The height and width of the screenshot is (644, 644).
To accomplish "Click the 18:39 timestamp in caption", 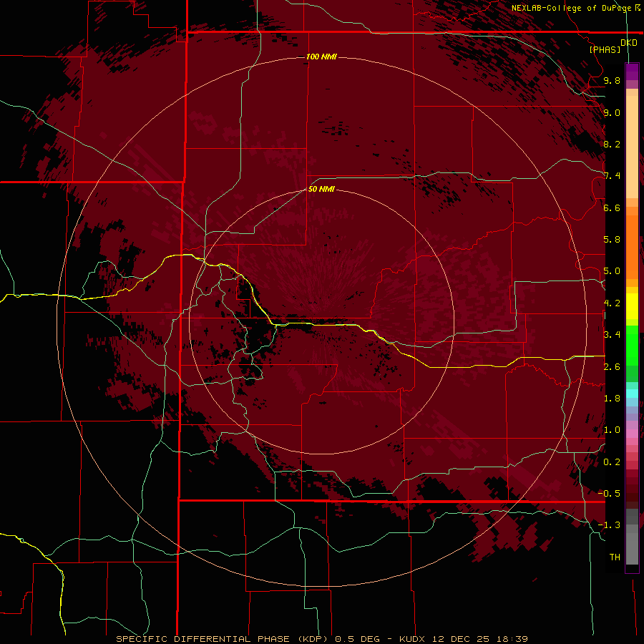I will coord(512,639).
